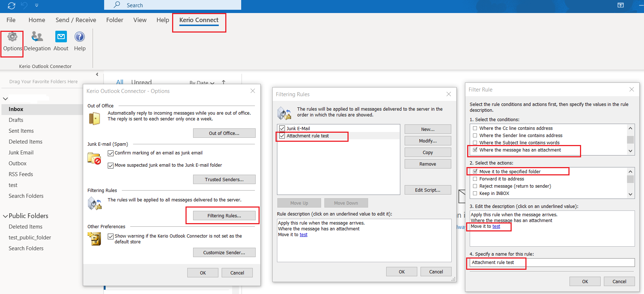Uncheck the Junk E-Mail rule checkbox
The height and width of the screenshot is (294, 644).
pyautogui.click(x=282, y=128)
